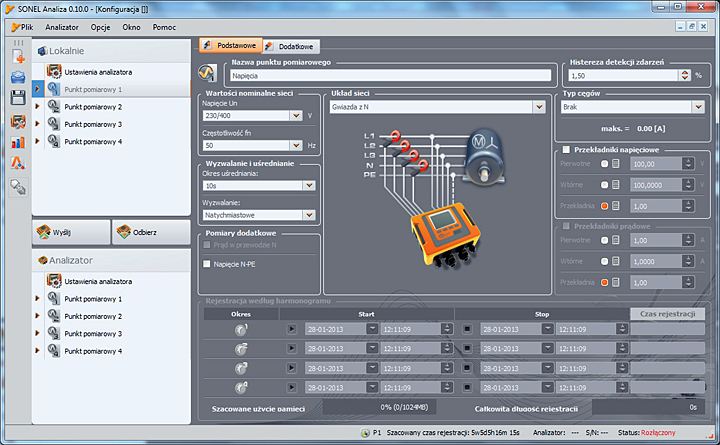This screenshot has width=720, height=445.
Task: Tick the Przekładniki napięciowe checkbox
Action: click(x=566, y=149)
